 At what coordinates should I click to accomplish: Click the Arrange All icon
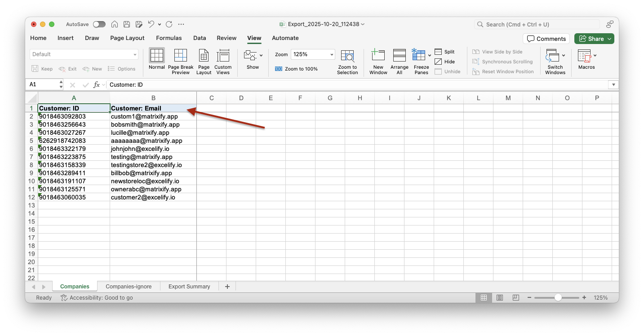(399, 55)
